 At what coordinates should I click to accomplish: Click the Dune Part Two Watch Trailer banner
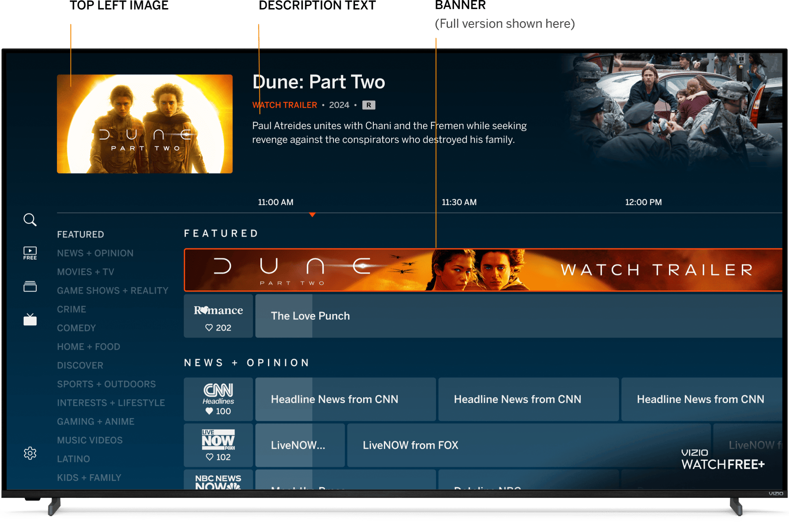coord(484,269)
